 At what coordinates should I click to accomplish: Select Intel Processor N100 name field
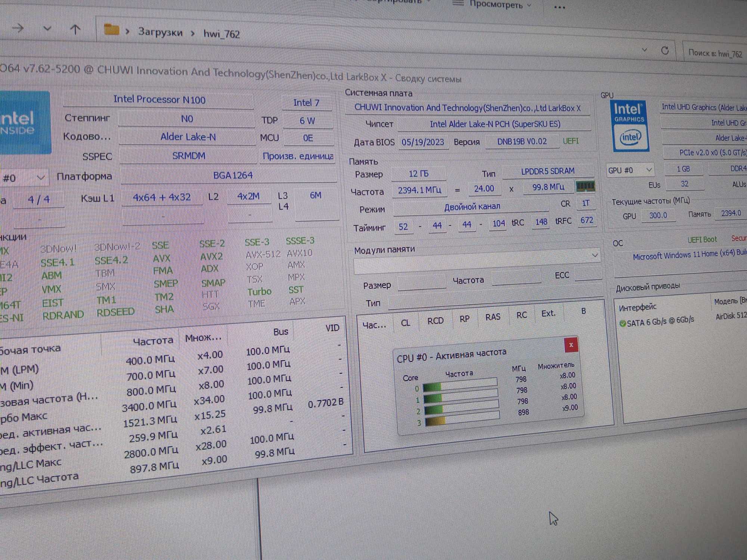pos(159,100)
